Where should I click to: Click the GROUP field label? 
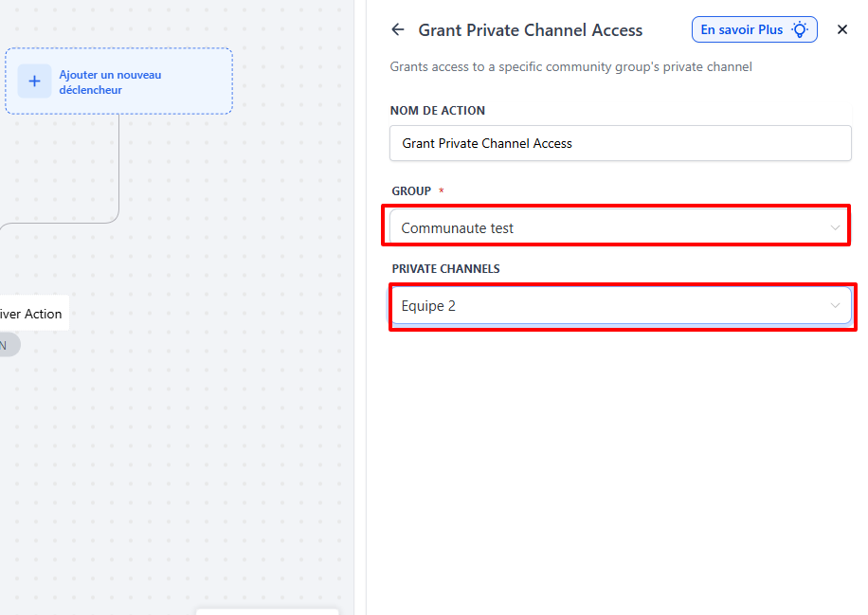point(411,191)
